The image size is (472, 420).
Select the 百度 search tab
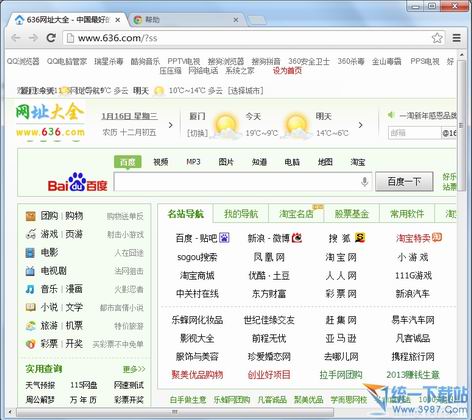128,162
